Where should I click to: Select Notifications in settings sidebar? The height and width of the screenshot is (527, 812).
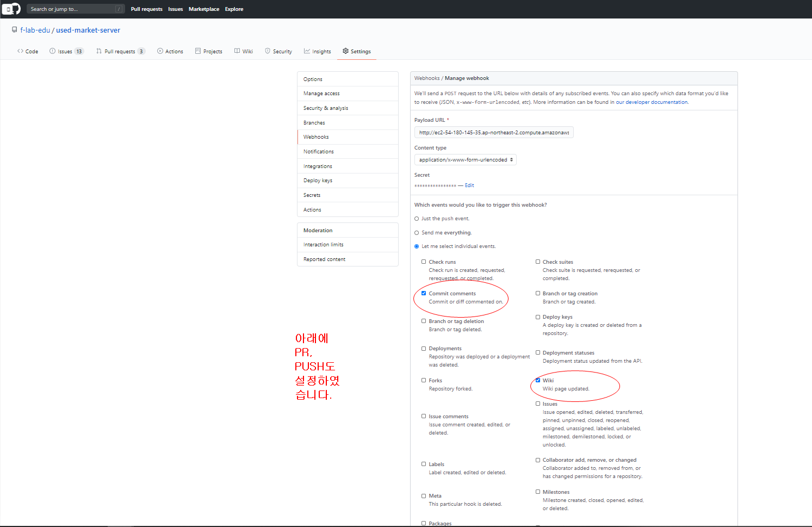(x=348, y=152)
